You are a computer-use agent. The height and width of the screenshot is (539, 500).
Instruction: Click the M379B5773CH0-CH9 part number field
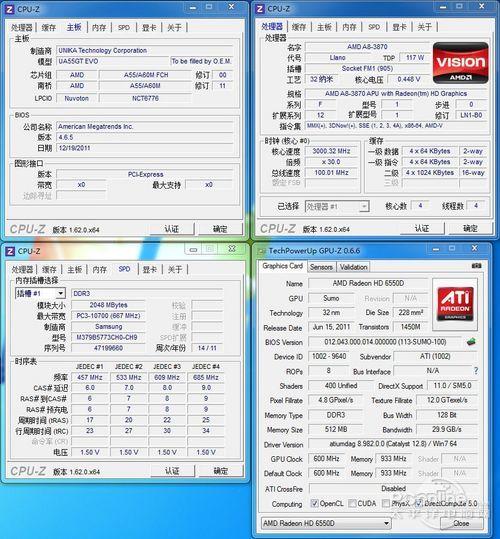click(x=108, y=338)
